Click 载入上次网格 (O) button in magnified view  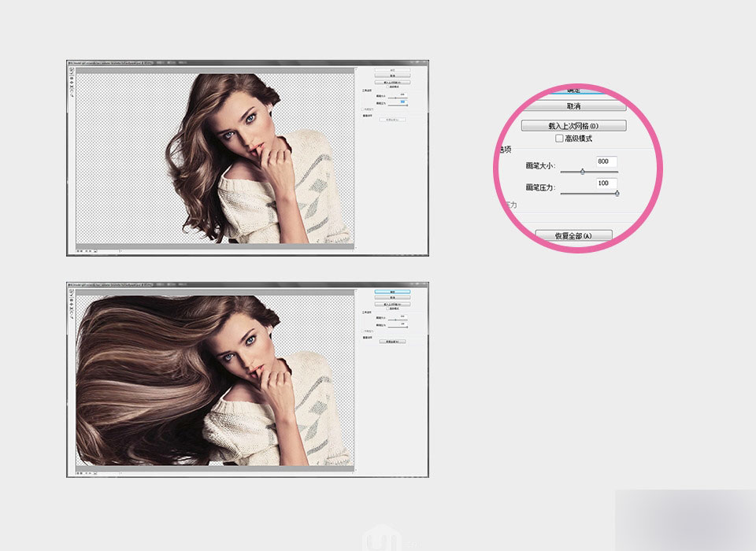pyautogui.click(x=574, y=126)
